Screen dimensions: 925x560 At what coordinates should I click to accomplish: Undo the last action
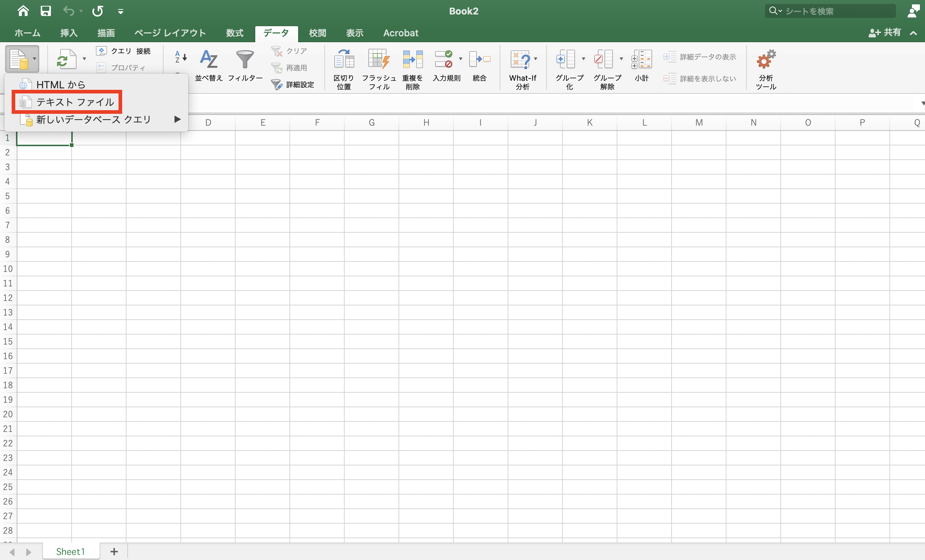(x=68, y=11)
